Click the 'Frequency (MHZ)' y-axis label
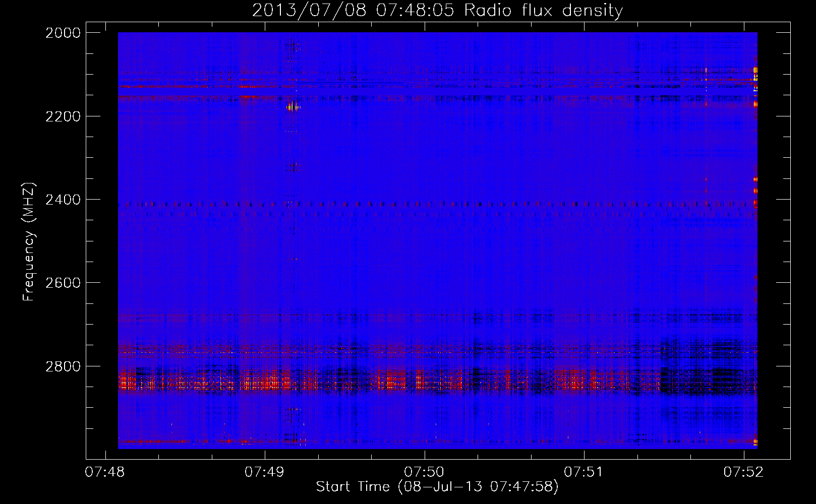 (29, 242)
